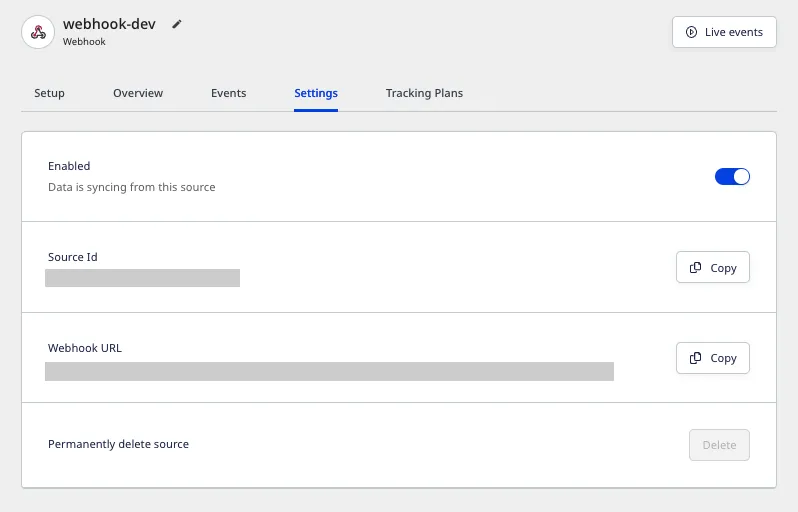The image size is (798, 512).
Task: Click the webhook-dev title text
Action: (109, 24)
